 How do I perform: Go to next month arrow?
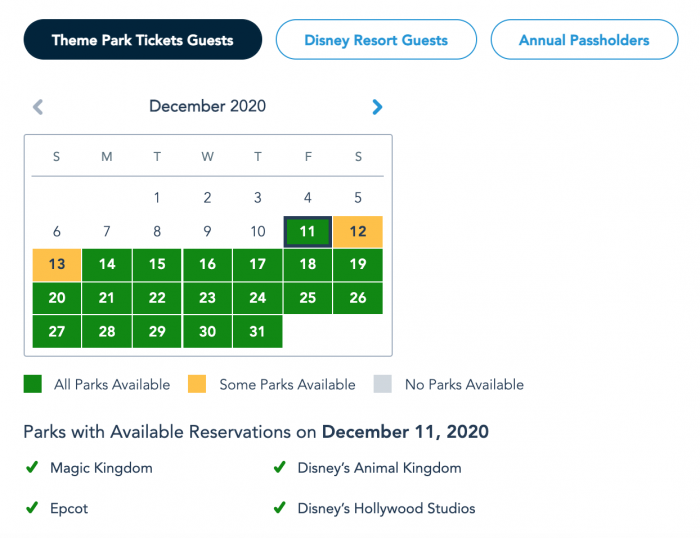377,107
